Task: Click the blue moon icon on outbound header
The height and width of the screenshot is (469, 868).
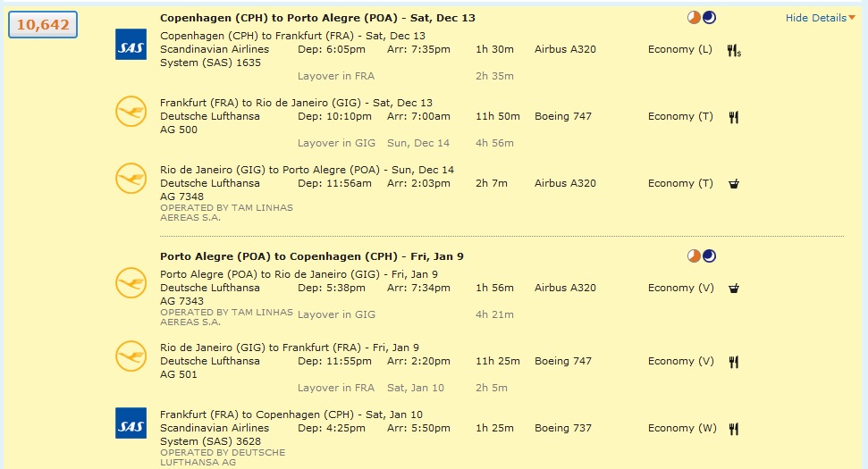Action: point(709,18)
